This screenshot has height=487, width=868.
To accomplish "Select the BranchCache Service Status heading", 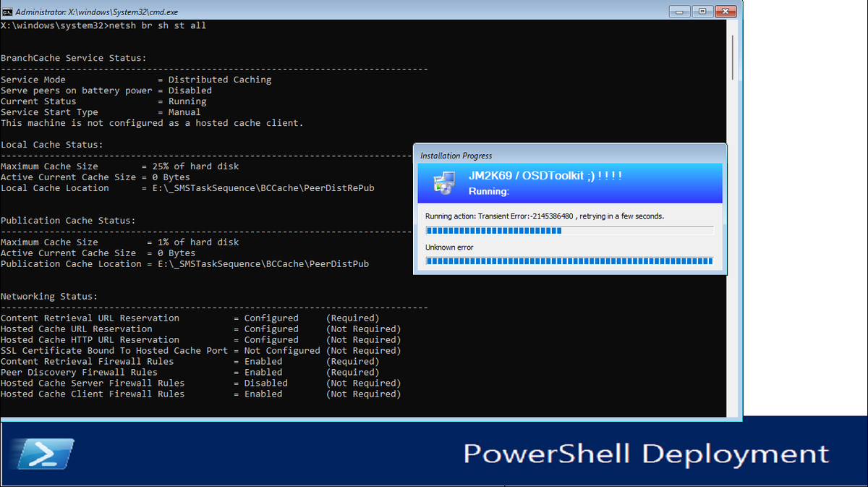I will 73,58.
